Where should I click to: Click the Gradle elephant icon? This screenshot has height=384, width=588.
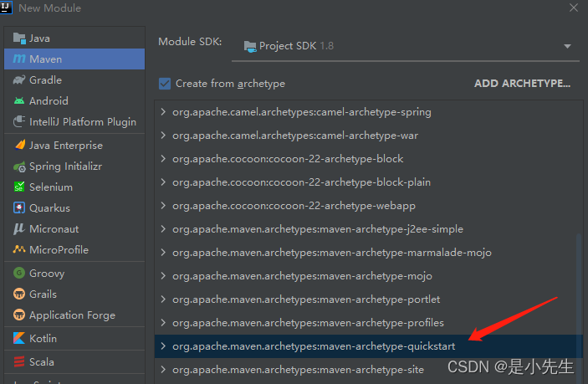coord(19,79)
